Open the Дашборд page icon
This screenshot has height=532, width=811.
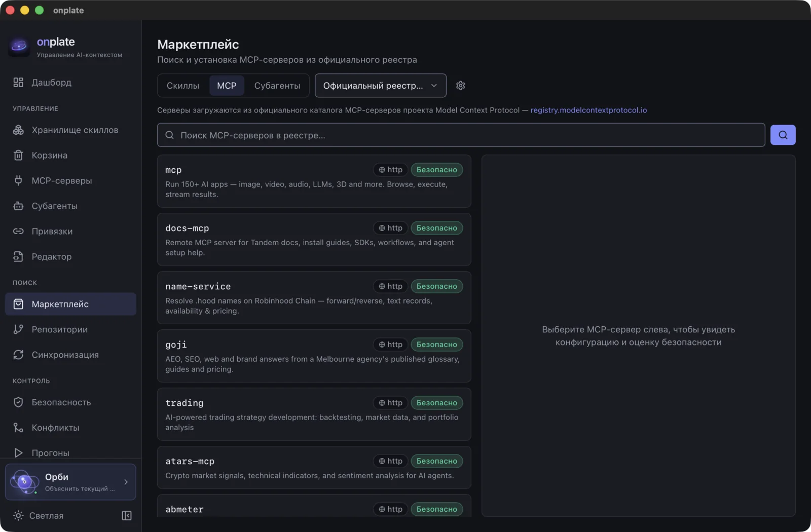(18, 83)
